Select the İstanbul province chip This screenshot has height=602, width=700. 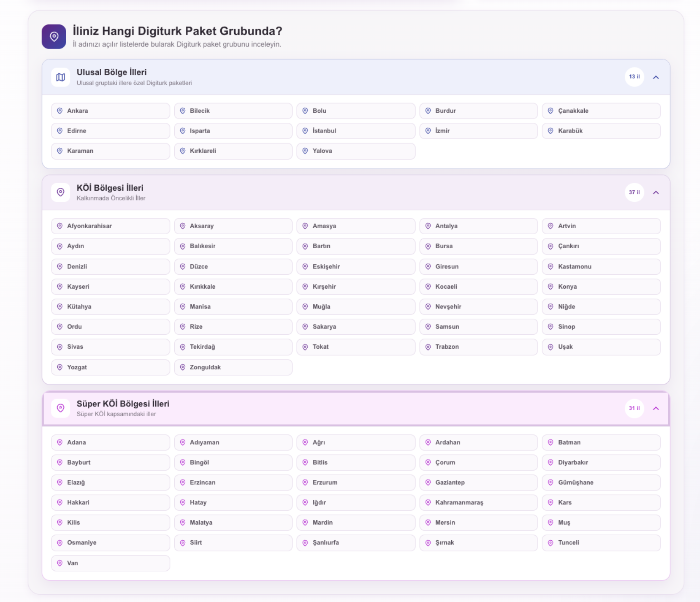click(x=356, y=131)
